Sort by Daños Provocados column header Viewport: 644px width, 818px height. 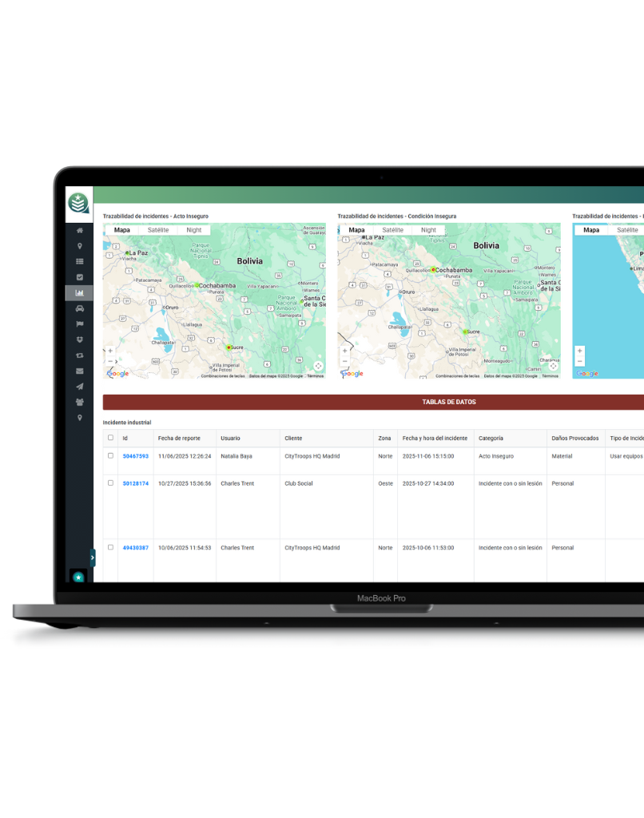tap(575, 439)
